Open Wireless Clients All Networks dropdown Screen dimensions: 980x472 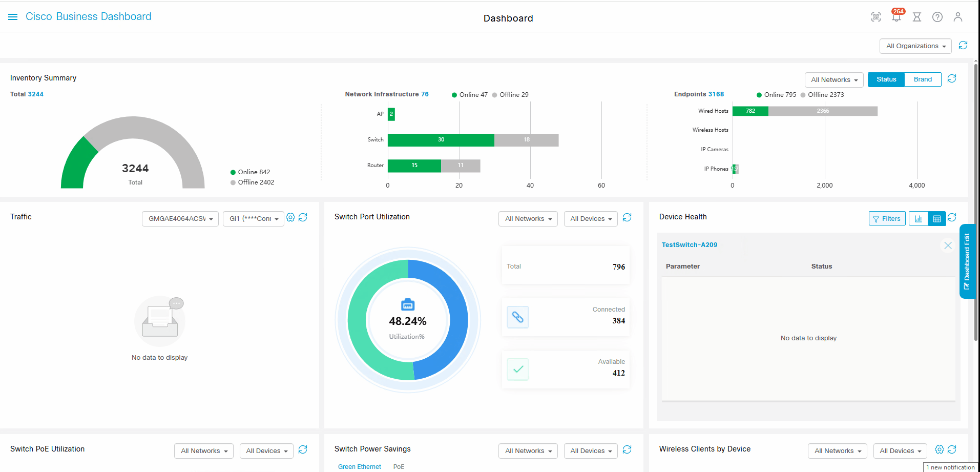(838, 451)
